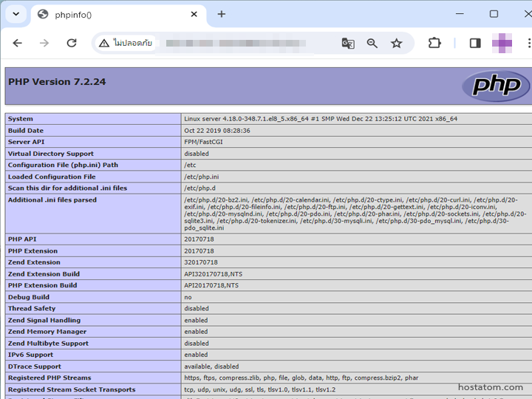Reload the phpinfo() page

point(72,43)
